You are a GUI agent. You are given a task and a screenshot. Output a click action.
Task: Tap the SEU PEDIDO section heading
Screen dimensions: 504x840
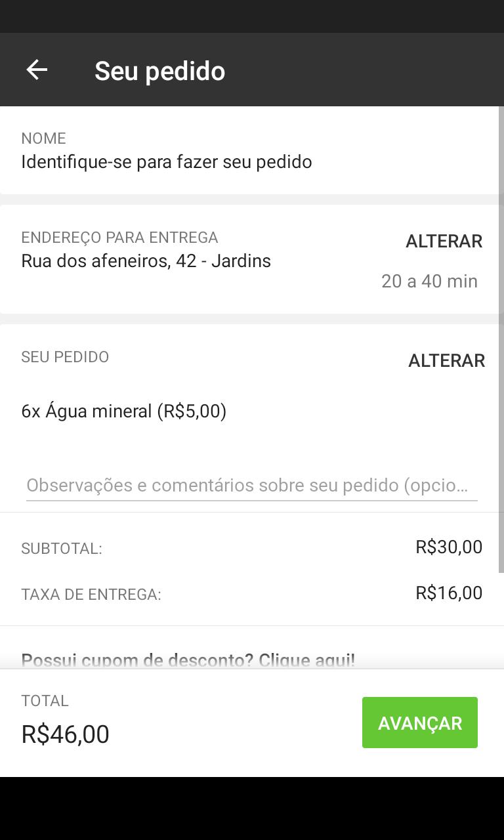(x=65, y=357)
